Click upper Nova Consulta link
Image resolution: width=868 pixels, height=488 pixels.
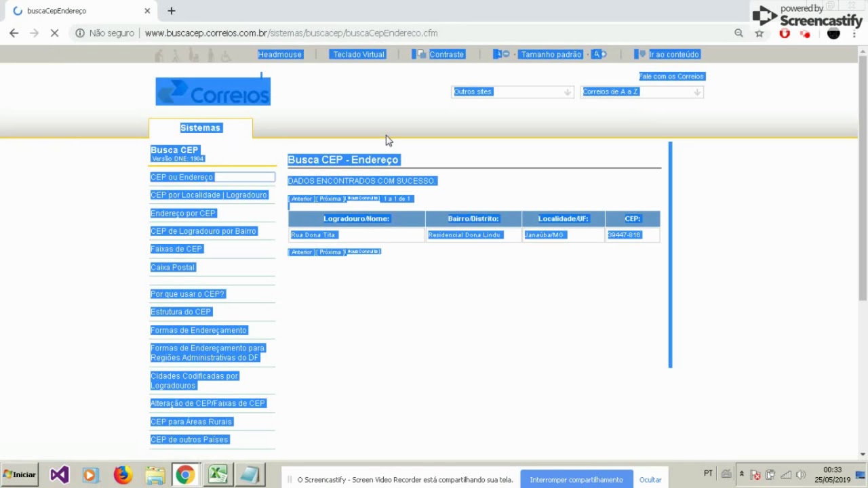(x=363, y=198)
